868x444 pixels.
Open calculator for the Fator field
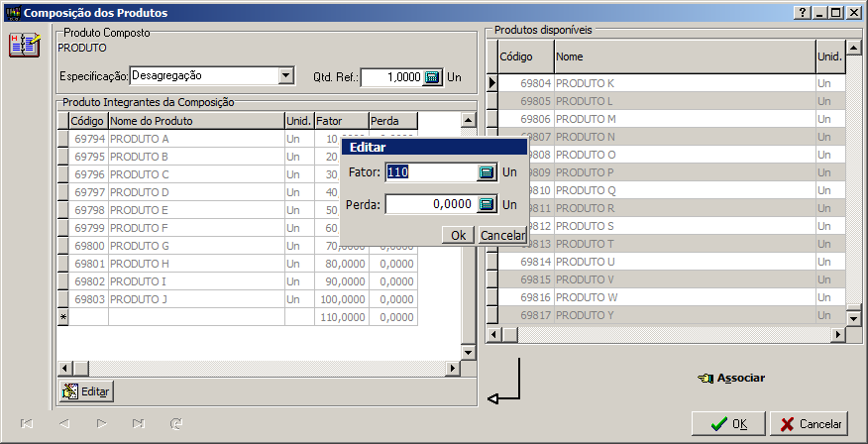[487, 172]
